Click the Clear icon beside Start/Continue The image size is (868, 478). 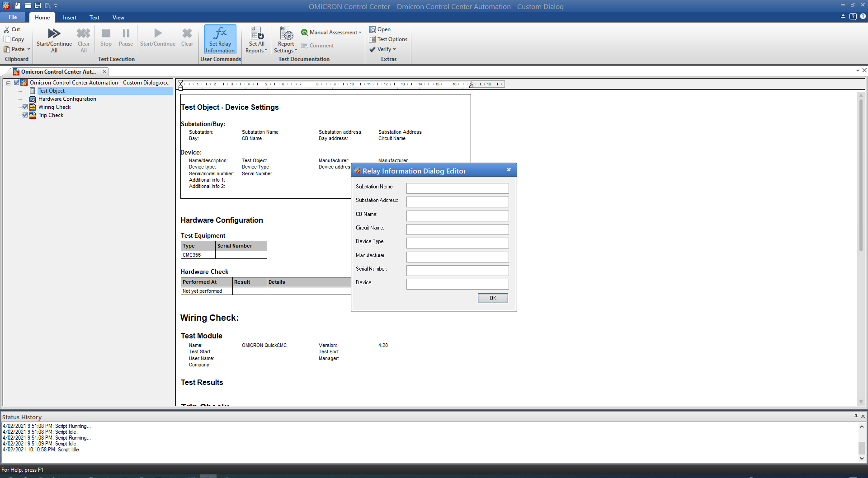click(187, 33)
